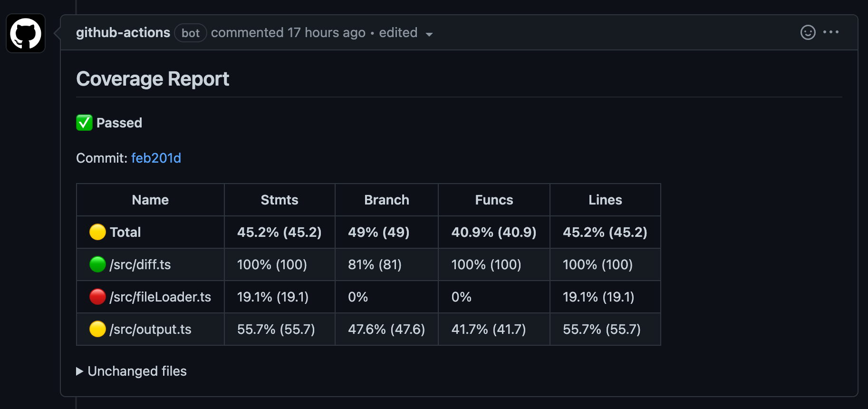The height and width of the screenshot is (409, 868).
Task: Click Total Branch value 49% (49)
Action: click(x=379, y=232)
